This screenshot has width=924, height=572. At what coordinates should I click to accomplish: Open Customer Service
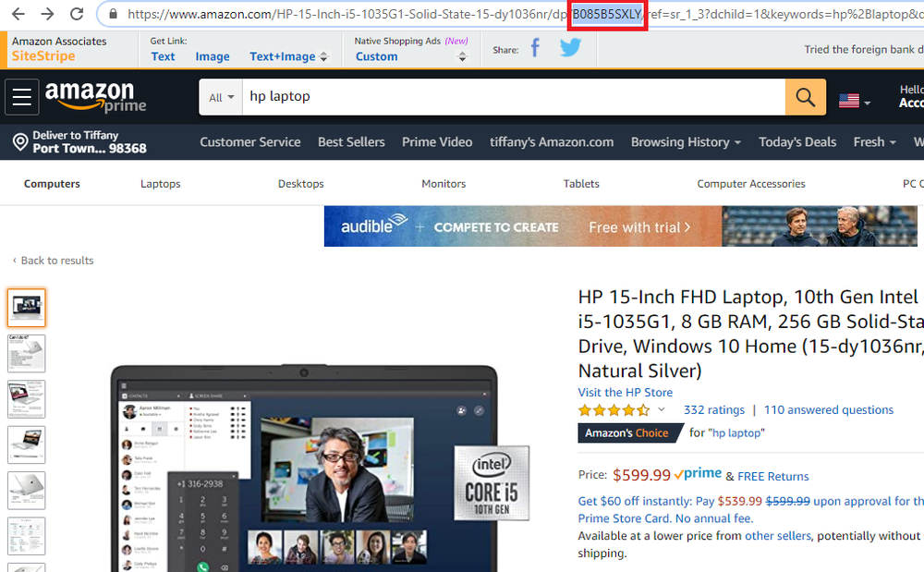[249, 142]
